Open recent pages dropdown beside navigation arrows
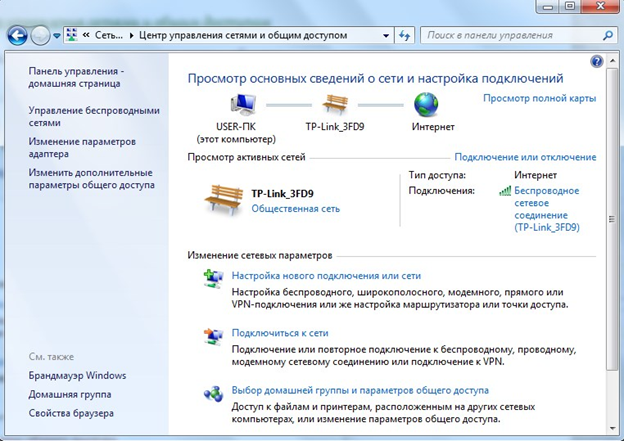The width and height of the screenshot is (624, 441). pyautogui.click(x=57, y=36)
